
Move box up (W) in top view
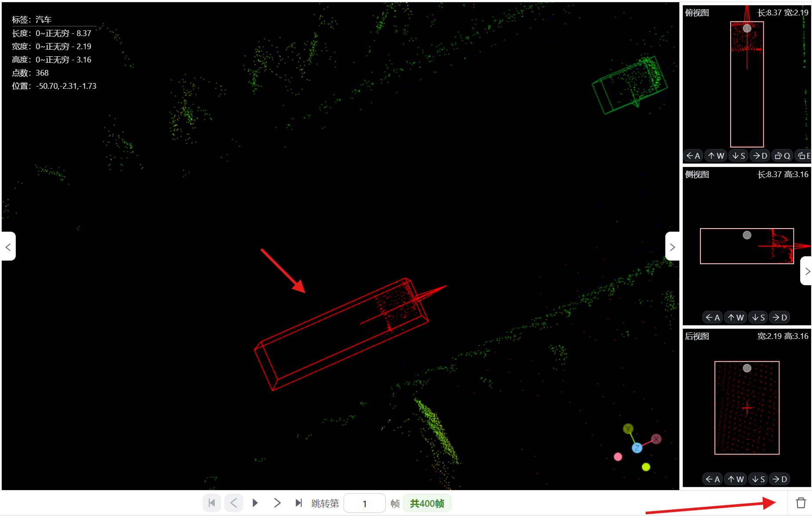pos(716,156)
